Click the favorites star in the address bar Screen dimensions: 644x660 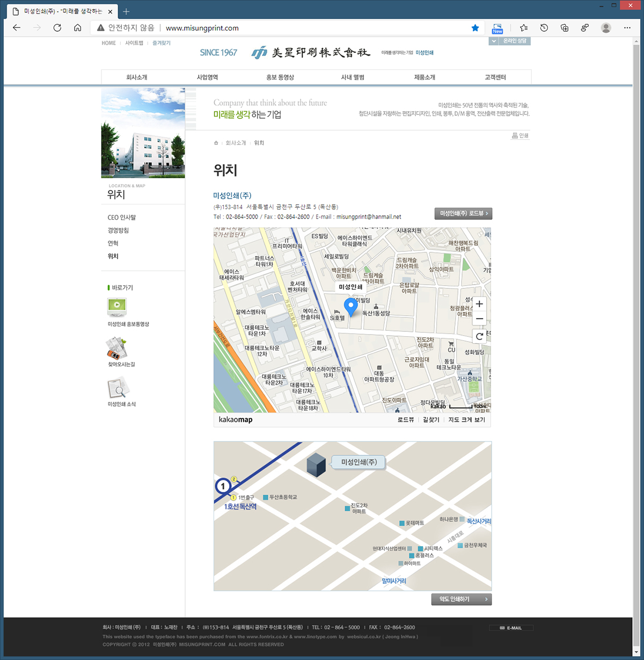tap(475, 28)
